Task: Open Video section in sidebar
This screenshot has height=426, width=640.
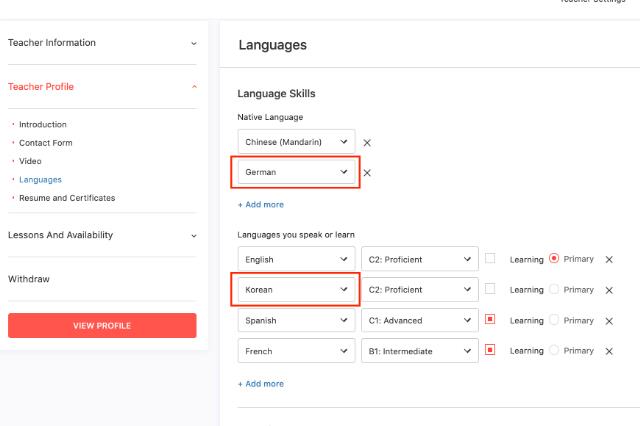Action: (x=30, y=161)
